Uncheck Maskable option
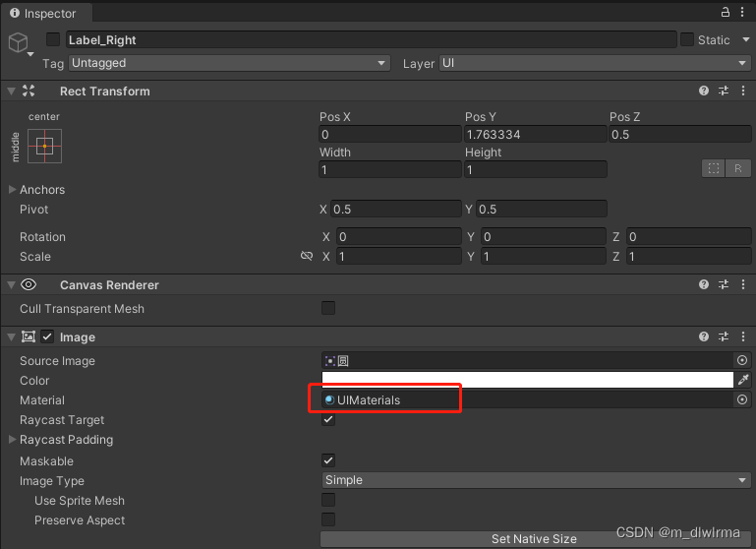 coord(328,460)
